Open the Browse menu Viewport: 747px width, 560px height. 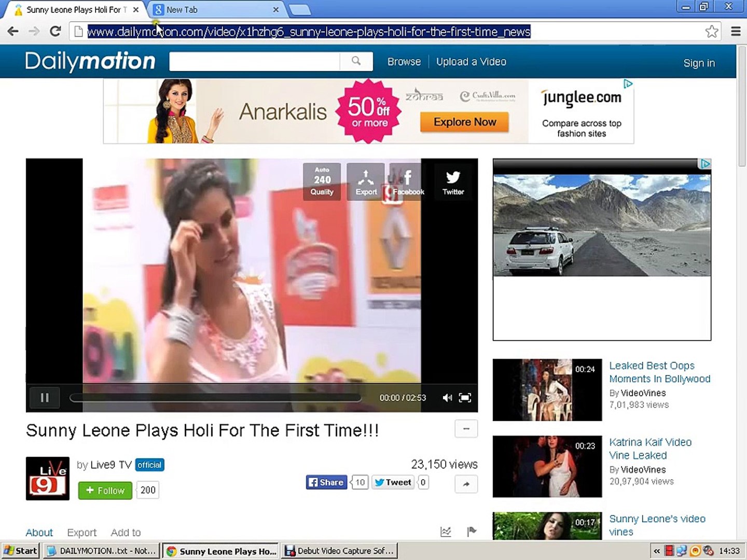pos(404,62)
